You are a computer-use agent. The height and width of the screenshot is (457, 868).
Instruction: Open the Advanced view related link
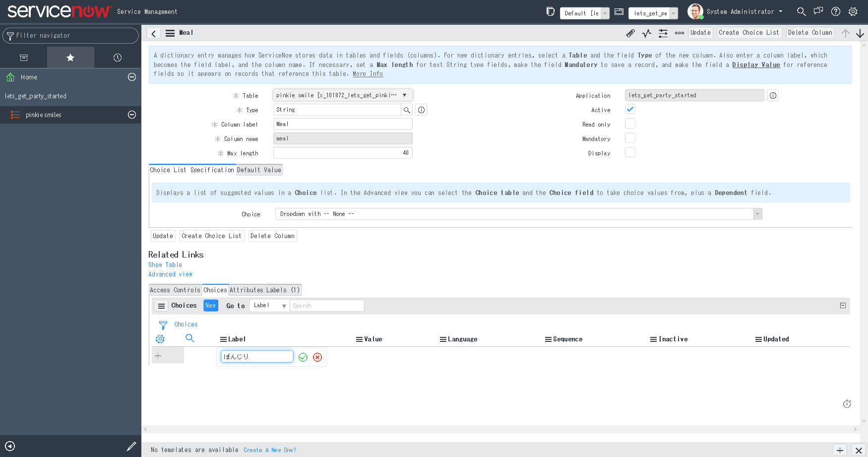coord(171,274)
